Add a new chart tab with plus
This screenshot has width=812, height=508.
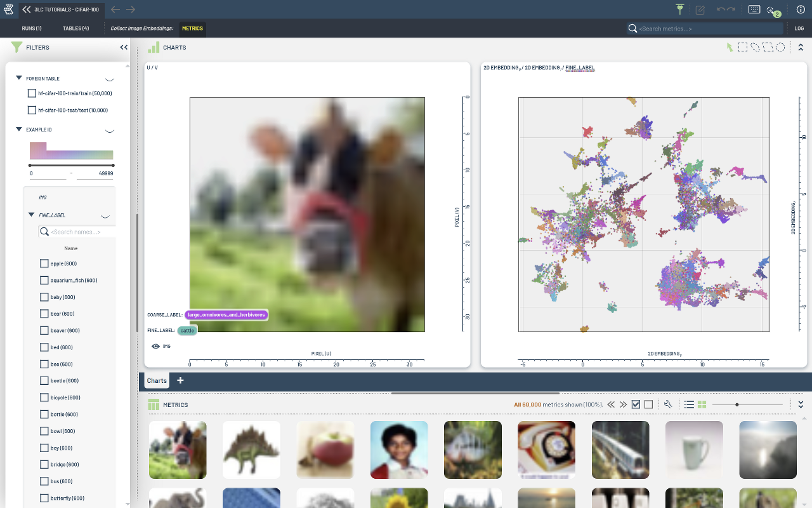(180, 380)
